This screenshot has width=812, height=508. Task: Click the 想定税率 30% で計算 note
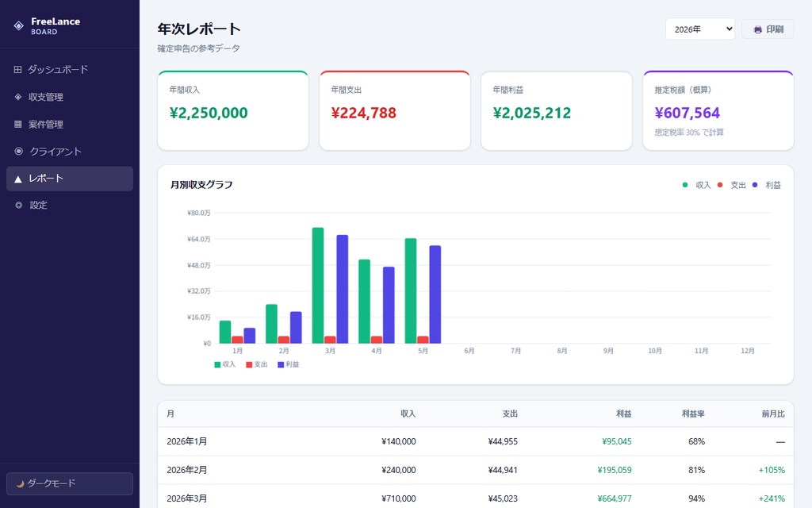click(689, 133)
